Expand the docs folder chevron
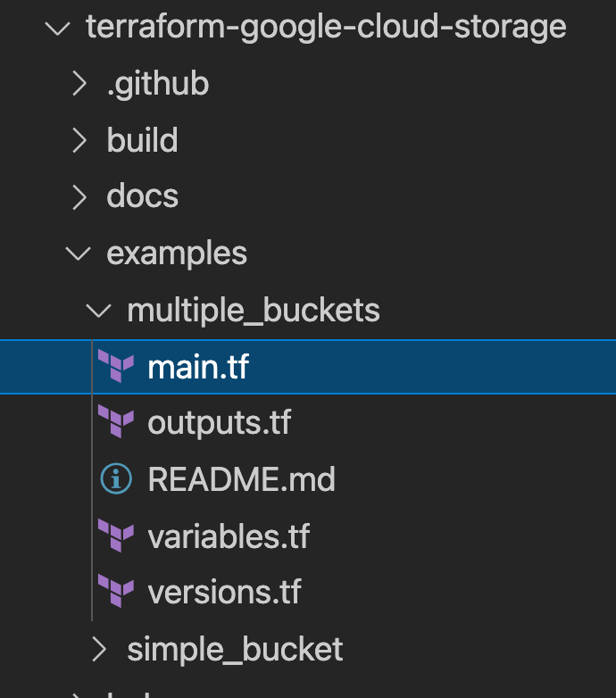Viewport: 616px width, 698px height. click(x=79, y=196)
